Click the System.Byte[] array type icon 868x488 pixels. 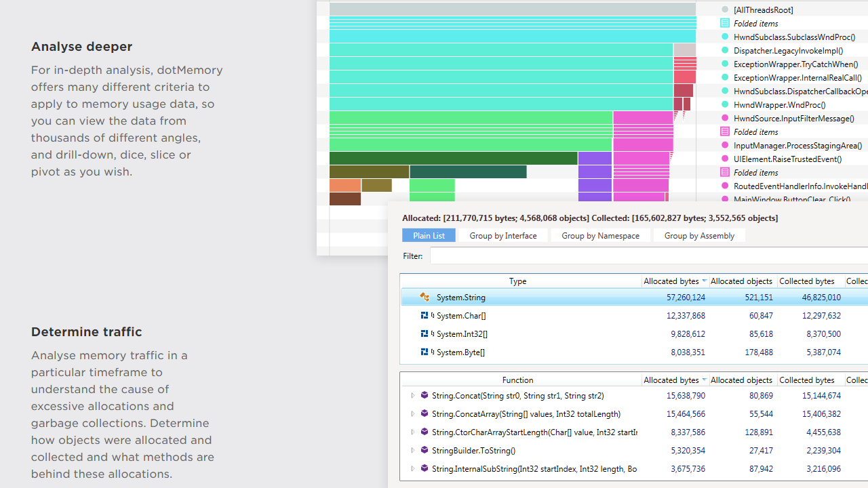tap(425, 352)
